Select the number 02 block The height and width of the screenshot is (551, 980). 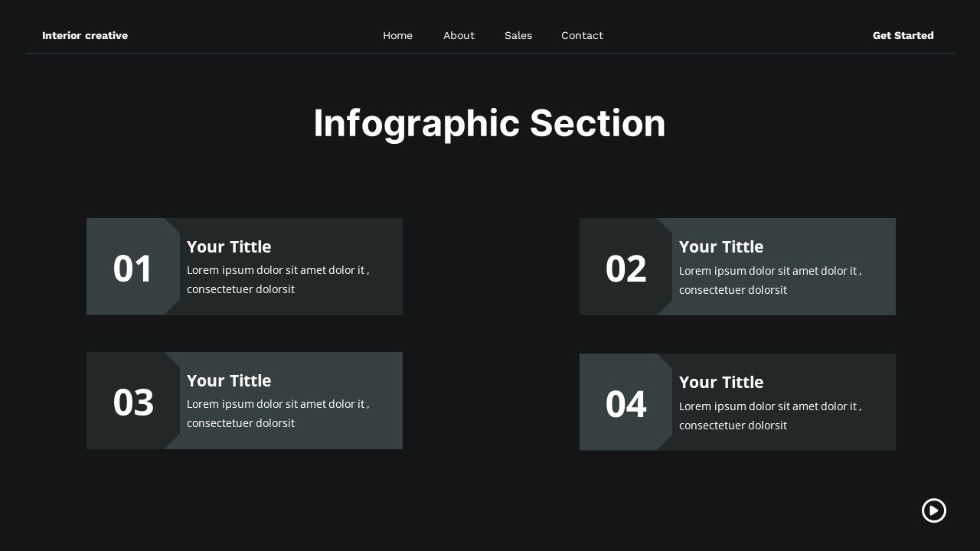pos(626,266)
